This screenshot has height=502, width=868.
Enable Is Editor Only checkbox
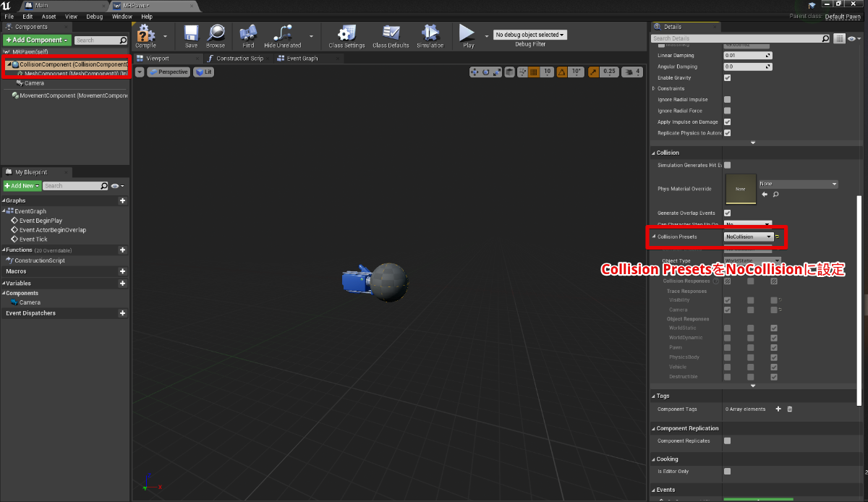(727, 471)
